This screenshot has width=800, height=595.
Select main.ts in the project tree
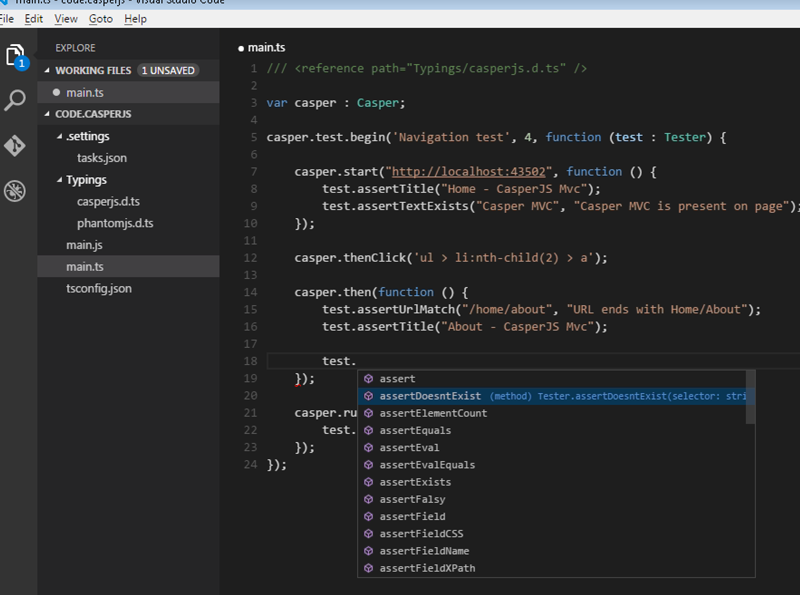point(129,266)
